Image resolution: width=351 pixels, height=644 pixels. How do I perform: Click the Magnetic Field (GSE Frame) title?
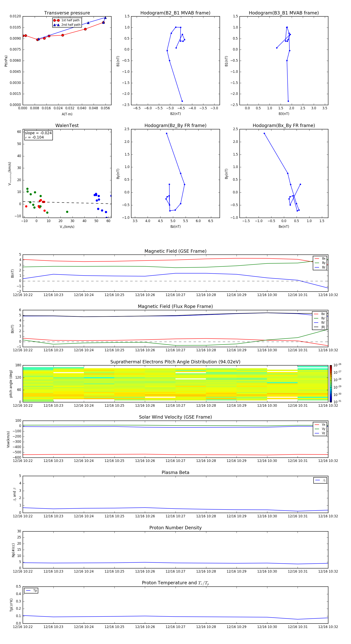175,251
